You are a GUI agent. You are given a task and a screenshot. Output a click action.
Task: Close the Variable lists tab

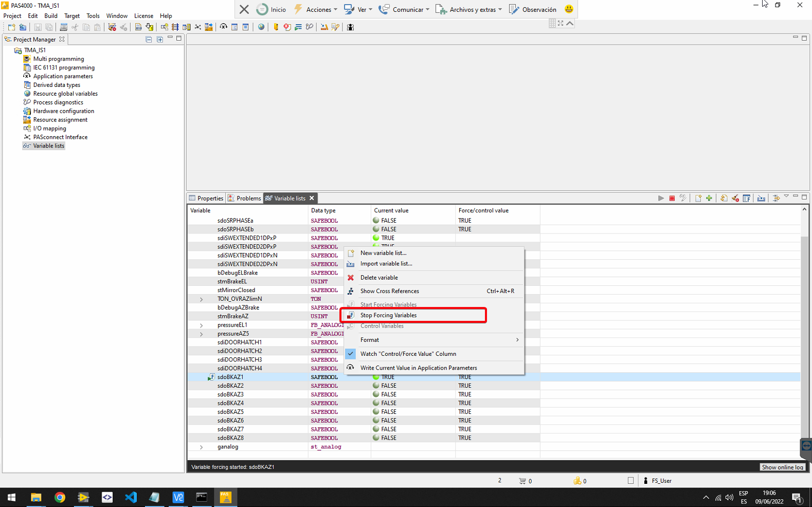312,198
